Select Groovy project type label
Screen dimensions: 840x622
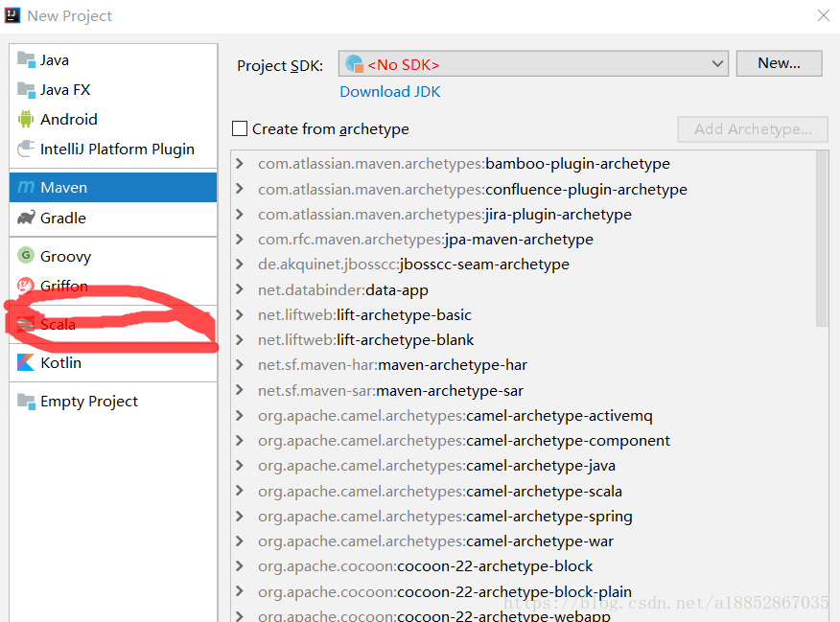[x=66, y=257]
